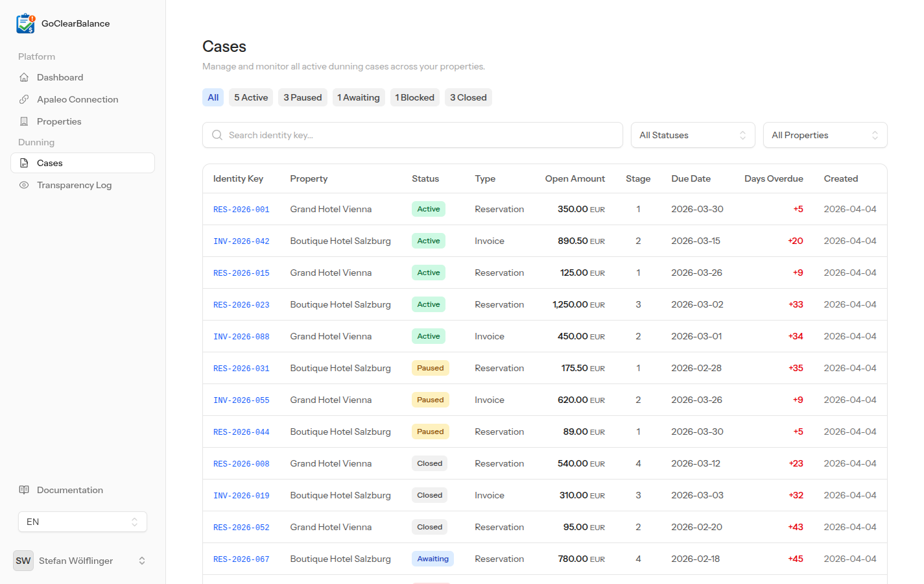Click the Status column header

pos(425,178)
